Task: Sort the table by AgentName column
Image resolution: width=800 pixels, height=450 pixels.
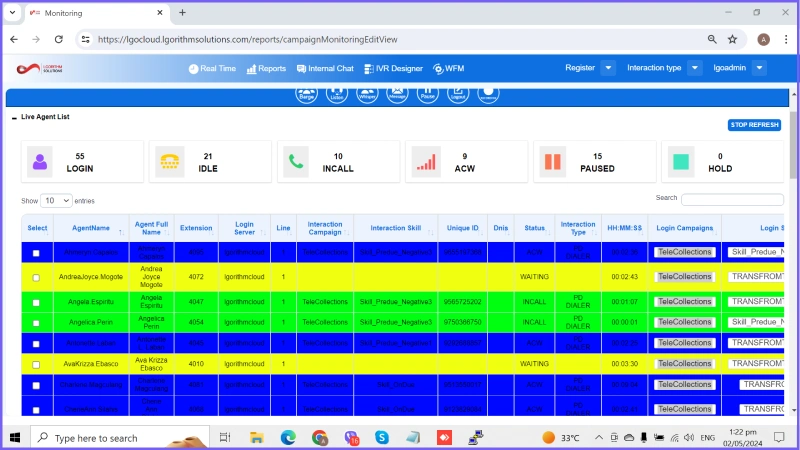Action: (90, 227)
